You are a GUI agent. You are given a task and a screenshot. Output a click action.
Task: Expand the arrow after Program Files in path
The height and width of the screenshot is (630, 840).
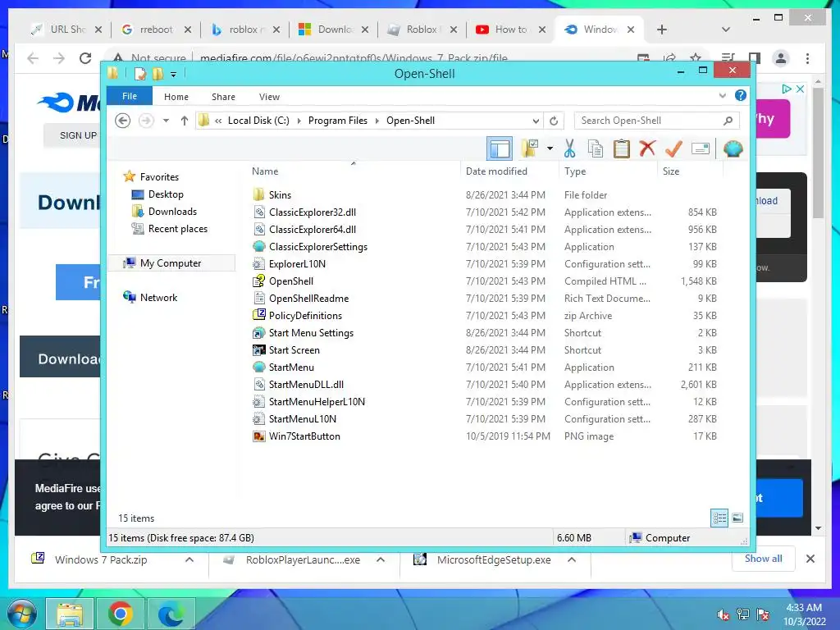pyautogui.click(x=377, y=121)
